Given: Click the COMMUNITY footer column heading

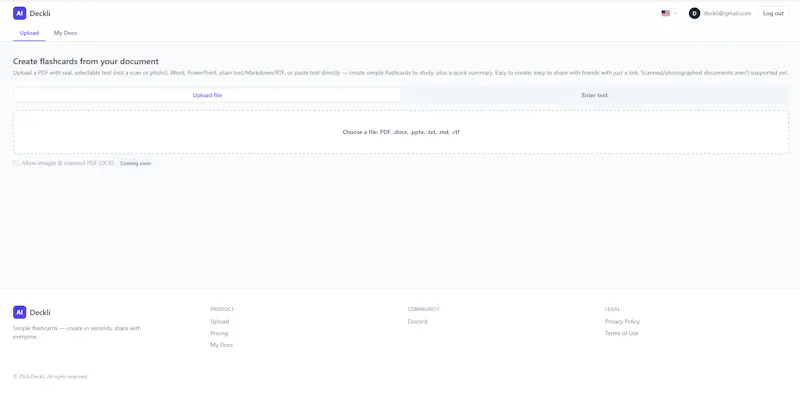Looking at the screenshot, I should (x=423, y=309).
